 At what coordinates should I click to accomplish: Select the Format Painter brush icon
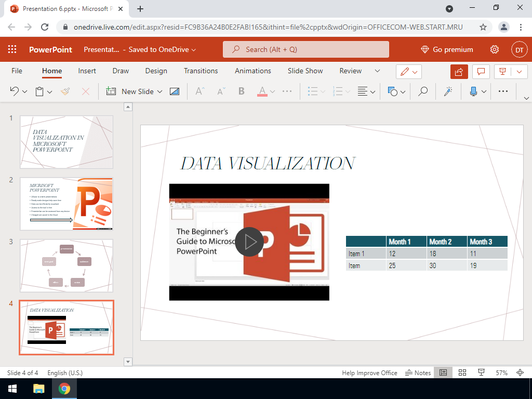click(65, 91)
